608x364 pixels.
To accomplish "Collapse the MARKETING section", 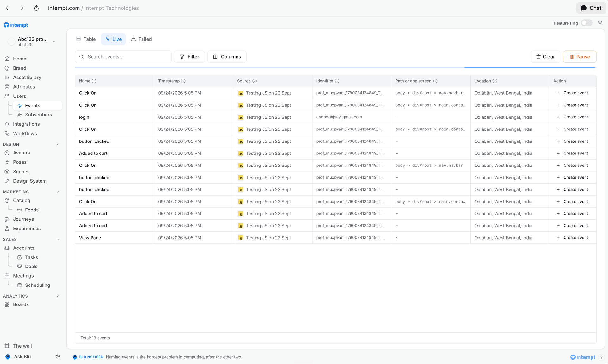I will [58, 192].
